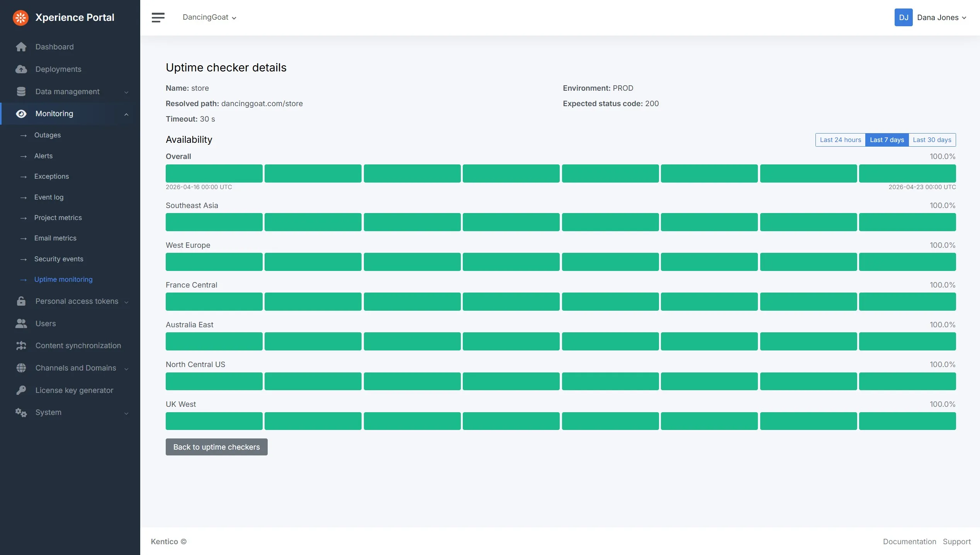Go to Security events in the sidebar
Screen dimensions: 980x555
(59, 259)
